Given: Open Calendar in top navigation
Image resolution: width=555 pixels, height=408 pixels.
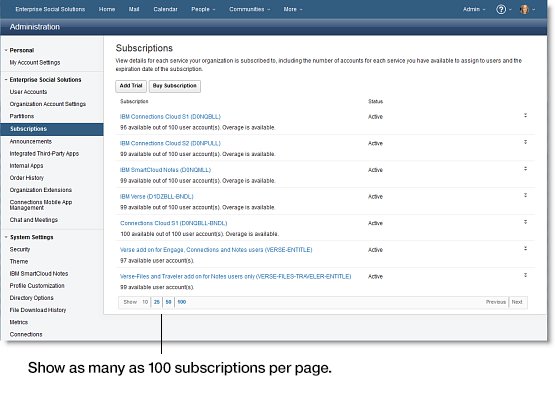Looking at the screenshot, I should 165,9.
